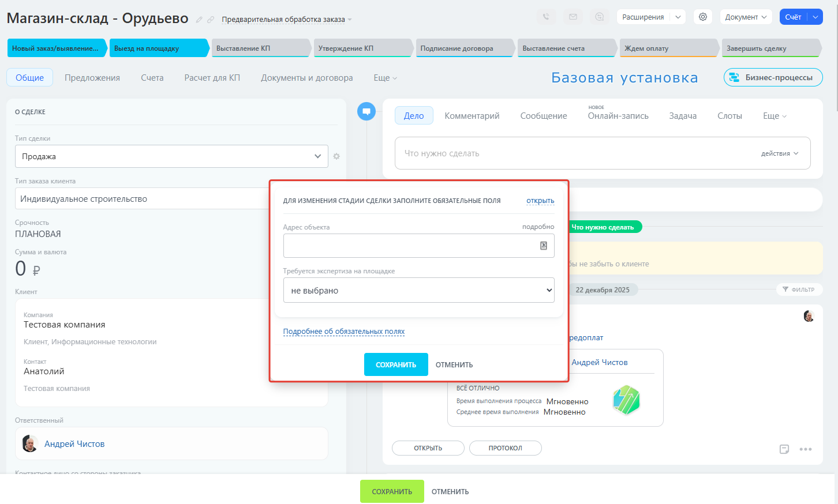This screenshot has width=838, height=504.
Task: Switch to the Общие tab
Action: 29,77
